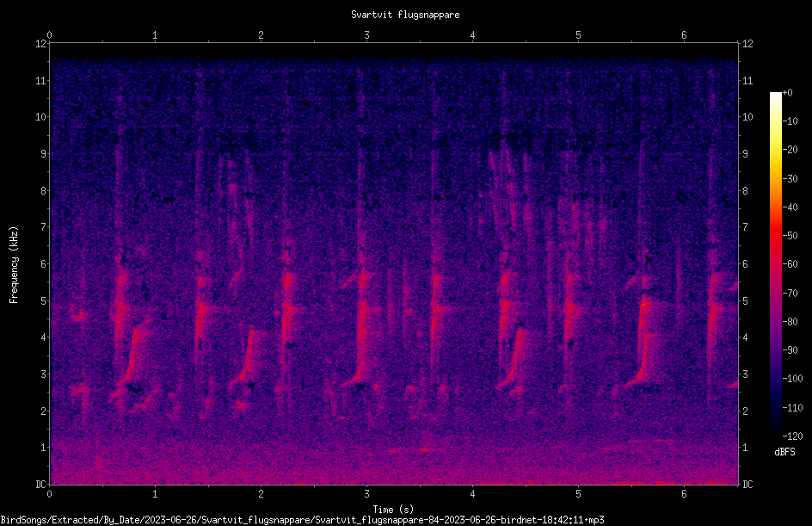
Task: Click the "-30" colorbar tick label
Action: [790, 179]
